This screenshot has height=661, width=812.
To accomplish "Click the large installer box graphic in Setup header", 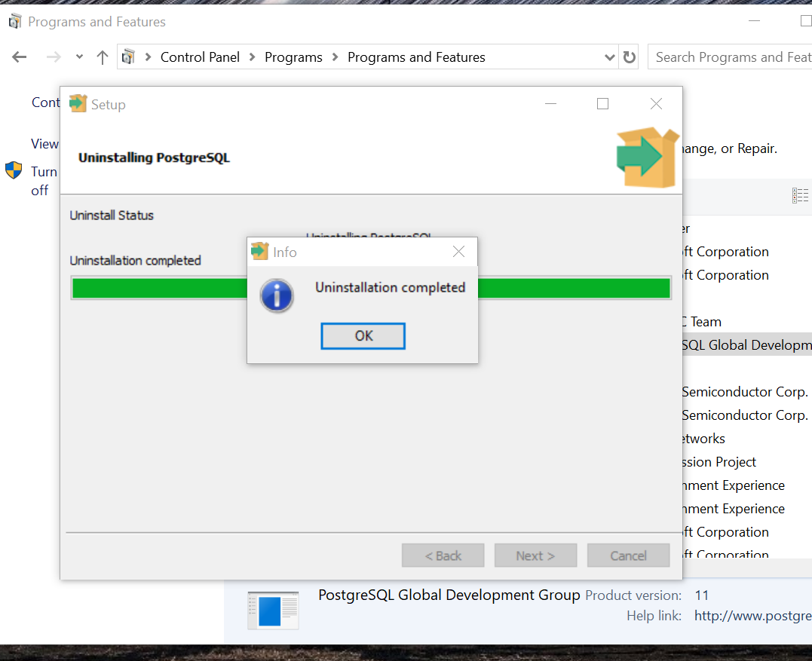I will pos(646,157).
